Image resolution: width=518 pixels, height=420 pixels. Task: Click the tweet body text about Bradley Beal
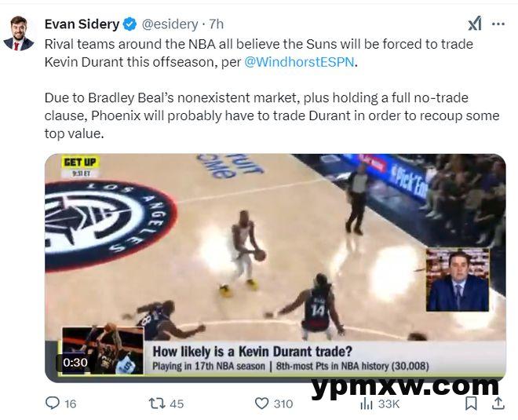point(272,115)
